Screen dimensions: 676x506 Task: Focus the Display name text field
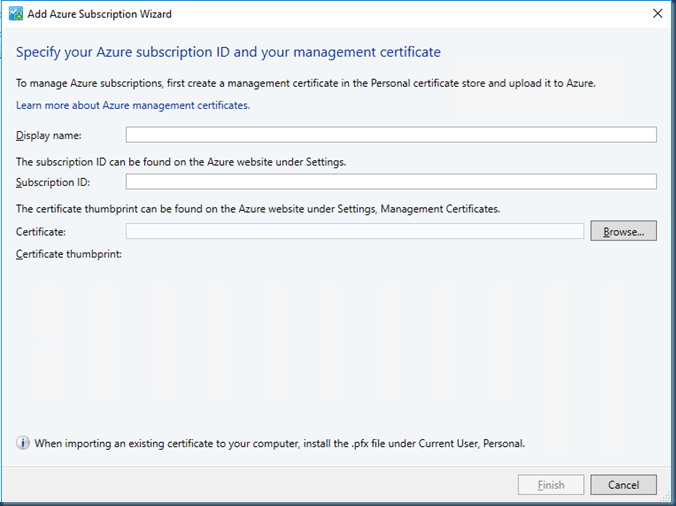pyautogui.click(x=391, y=134)
